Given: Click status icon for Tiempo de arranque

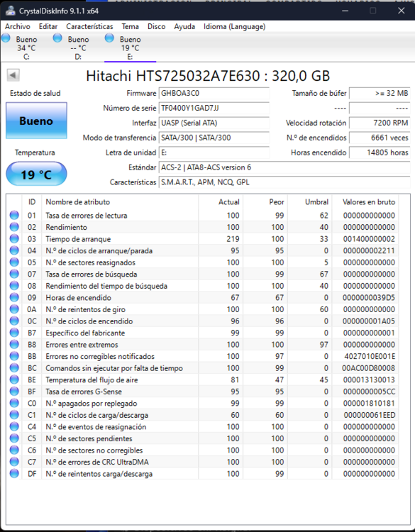Looking at the screenshot, I should click(x=14, y=238).
